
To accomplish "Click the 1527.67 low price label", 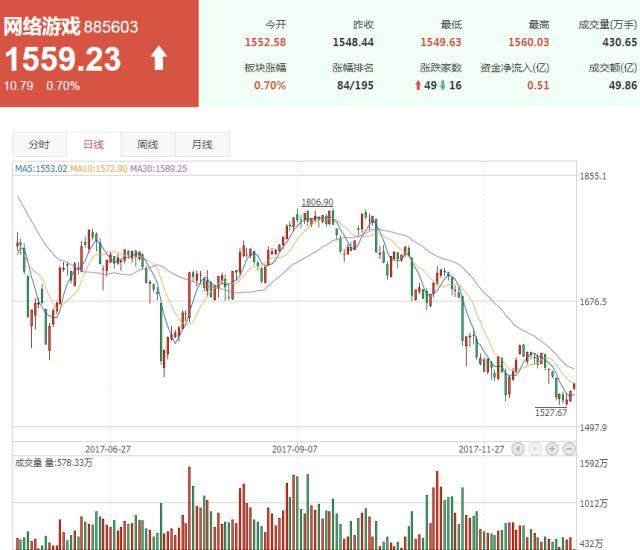I will [x=551, y=411].
